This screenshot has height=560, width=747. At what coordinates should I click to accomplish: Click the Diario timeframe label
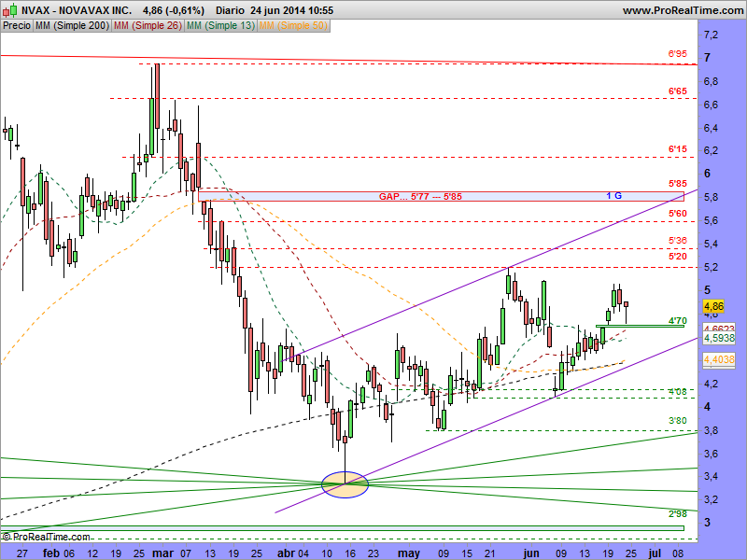(x=230, y=10)
